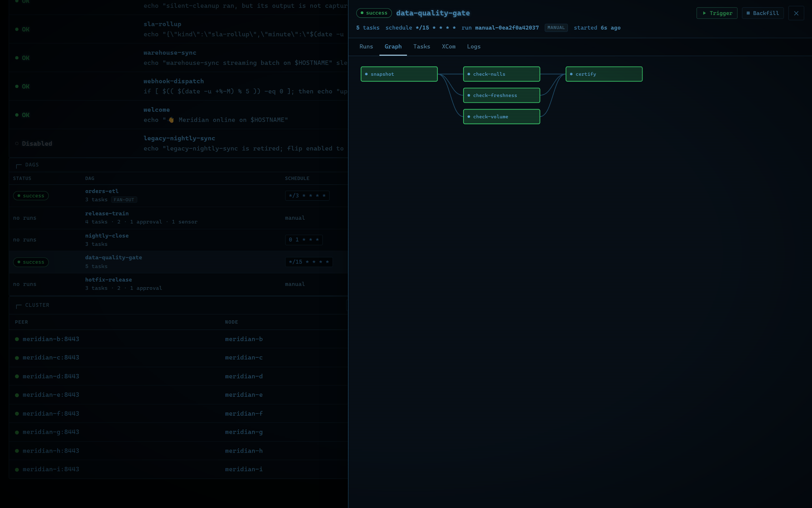Select peer meridian-b:8443
This screenshot has width=812, height=508.
[51, 339]
